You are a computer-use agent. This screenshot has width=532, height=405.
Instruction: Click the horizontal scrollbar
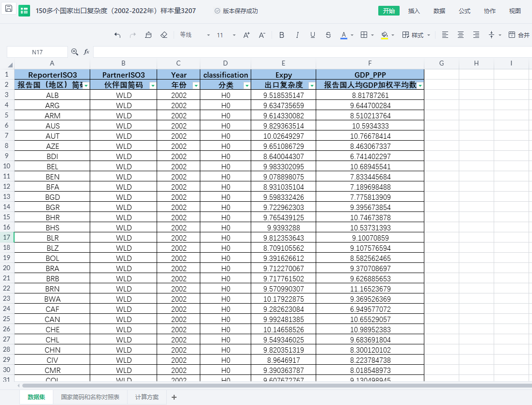(277, 386)
